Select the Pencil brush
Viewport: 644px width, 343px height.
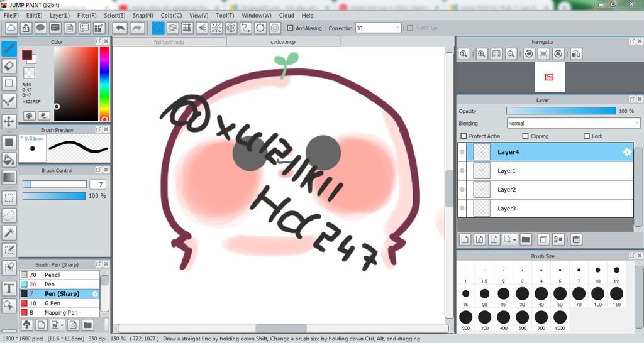click(x=60, y=275)
